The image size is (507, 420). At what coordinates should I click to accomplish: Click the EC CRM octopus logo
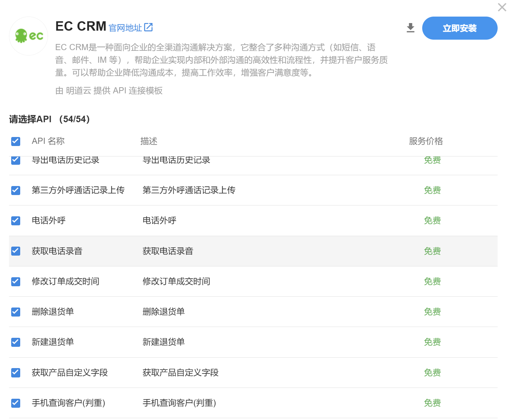pos(29,36)
